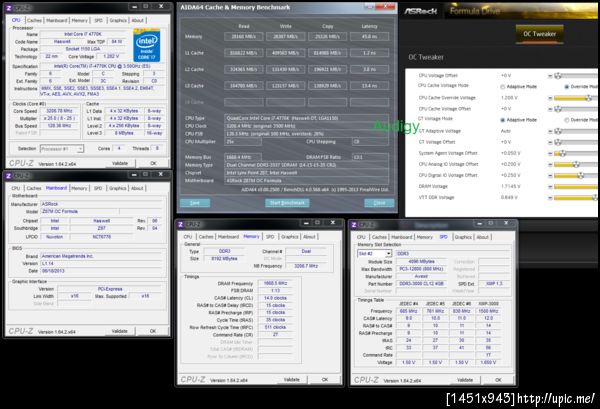Click Close button in AIDA64 benchmark window
Image resolution: width=600 pixels, height=409 pixels.
pyautogui.click(x=379, y=203)
